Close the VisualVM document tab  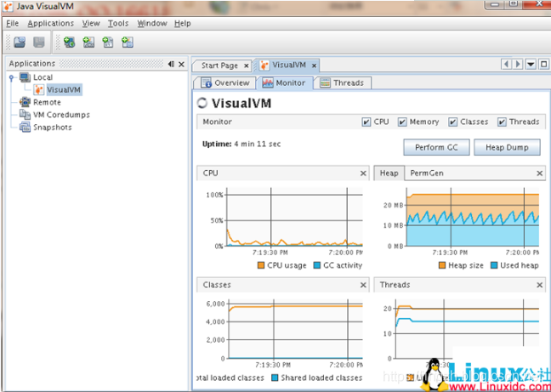tap(314, 65)
